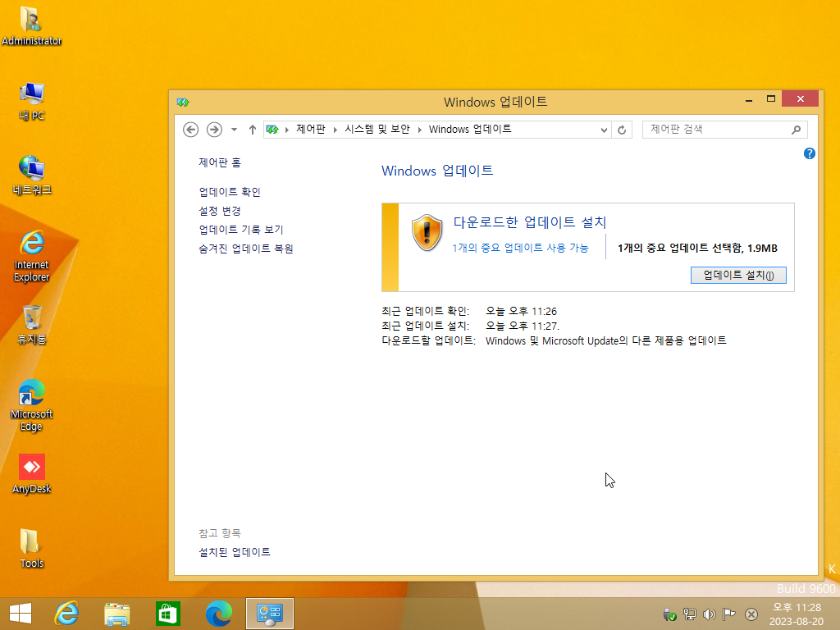Open the address bar history dropdown
Screen dimensions: 840x630
point(604,130)
